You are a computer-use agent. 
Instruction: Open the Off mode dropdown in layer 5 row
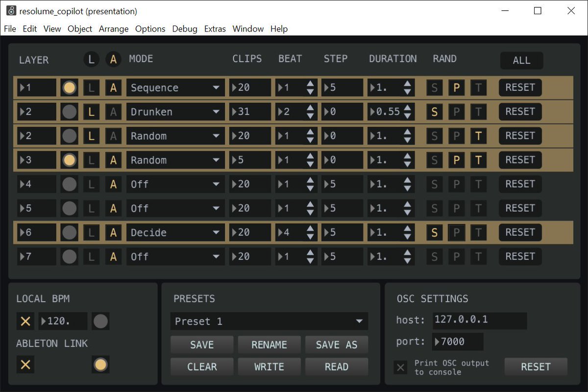175,209
